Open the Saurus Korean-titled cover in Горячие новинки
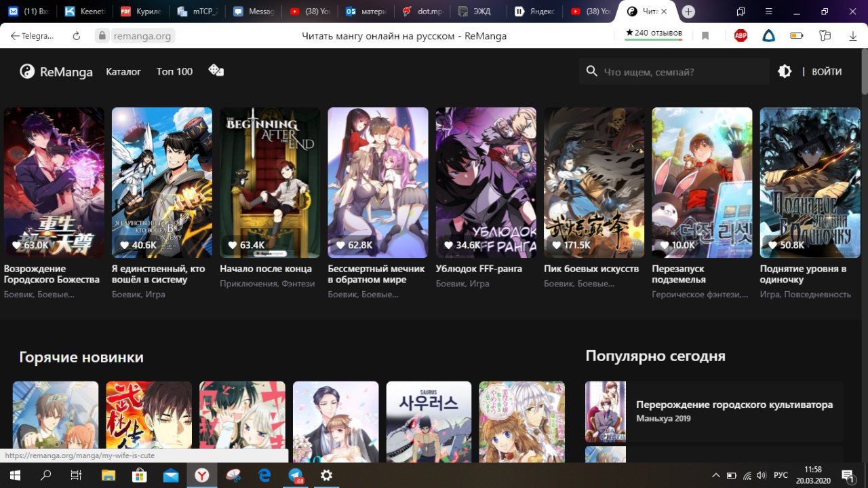Screen dimensions: 868x488 [429, 422]
